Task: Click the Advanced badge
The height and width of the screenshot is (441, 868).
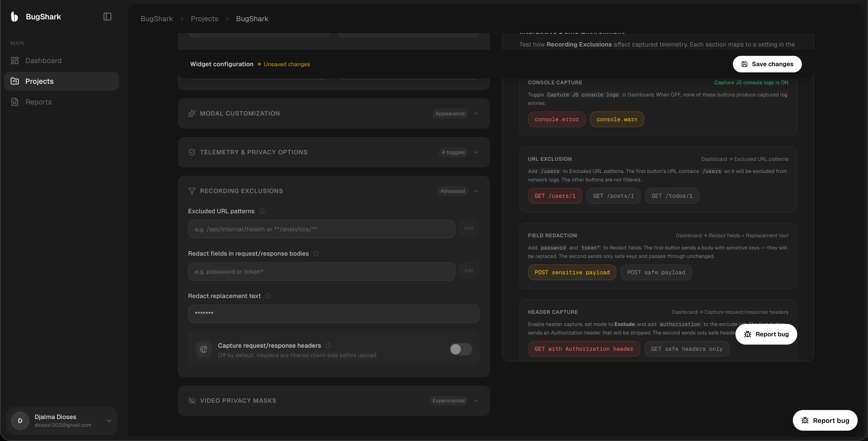Action: [453, 191]
